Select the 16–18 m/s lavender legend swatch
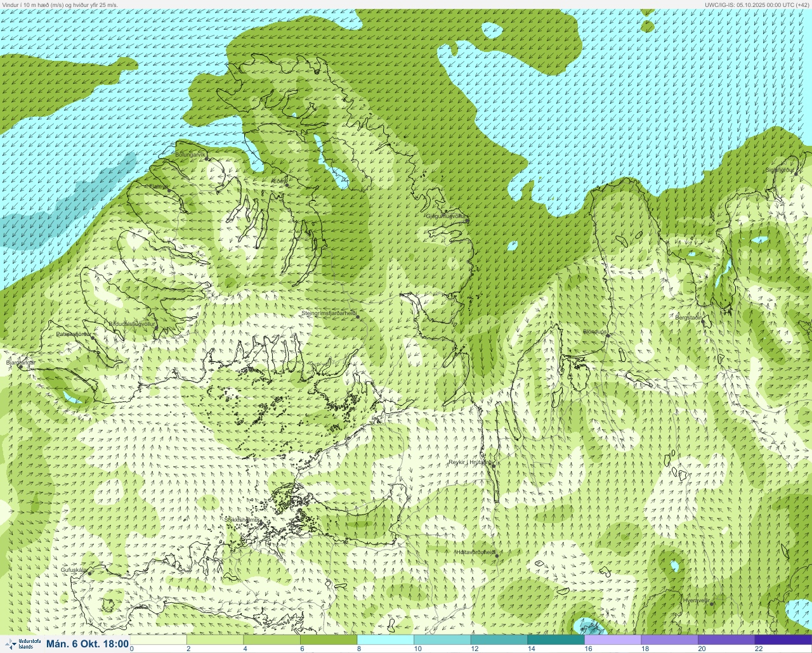Viewport: 812px width, 653px height. pos(612,640)
